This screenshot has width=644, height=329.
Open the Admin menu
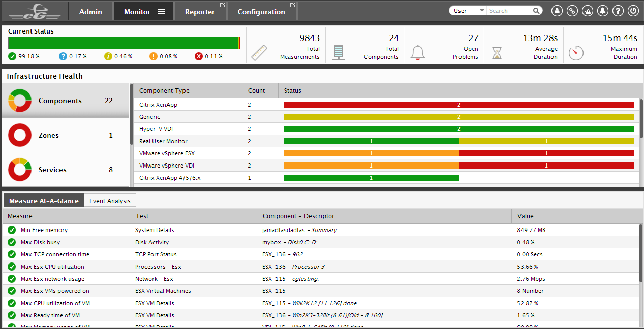(90, 11)
